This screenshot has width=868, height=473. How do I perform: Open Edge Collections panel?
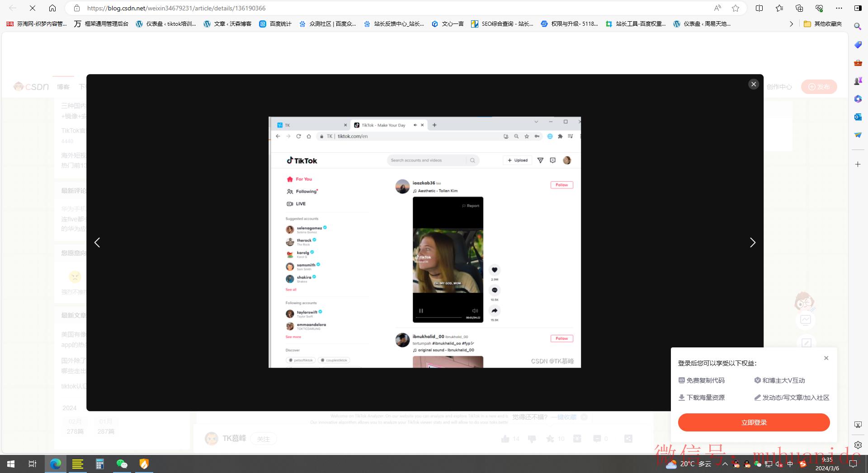point(799,8)
